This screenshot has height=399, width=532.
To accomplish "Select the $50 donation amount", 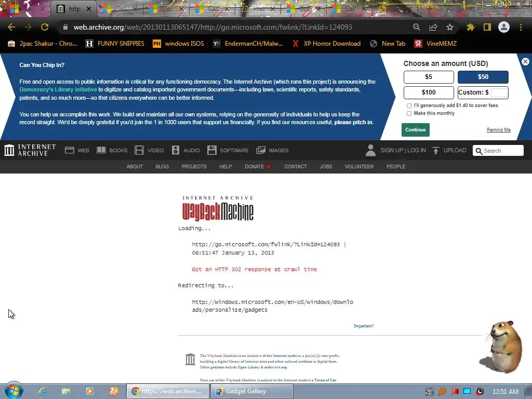I will [x=483, y=77].
